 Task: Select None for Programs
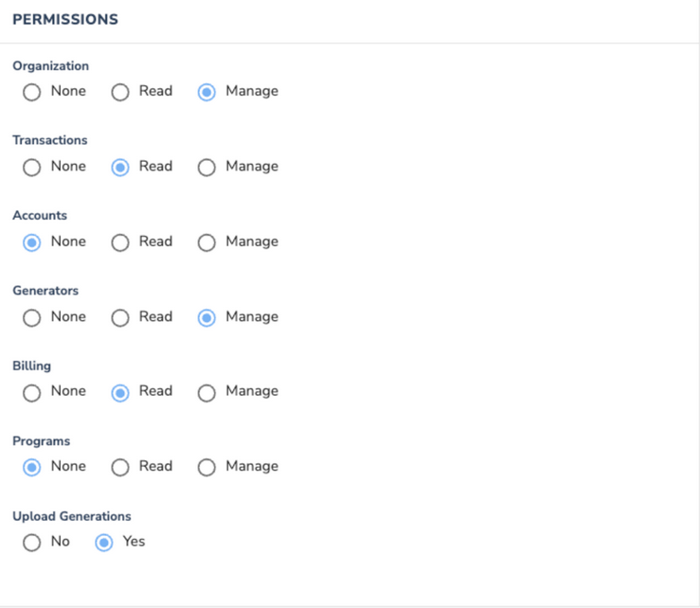31,468
